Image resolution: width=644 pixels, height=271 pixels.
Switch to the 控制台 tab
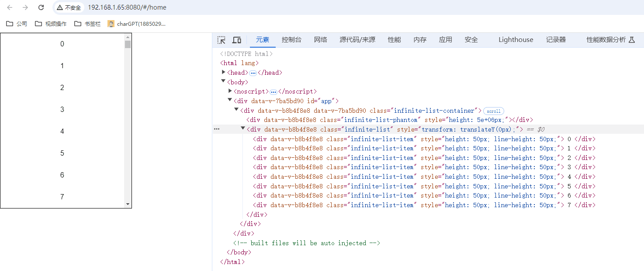[x=291, y=40]
